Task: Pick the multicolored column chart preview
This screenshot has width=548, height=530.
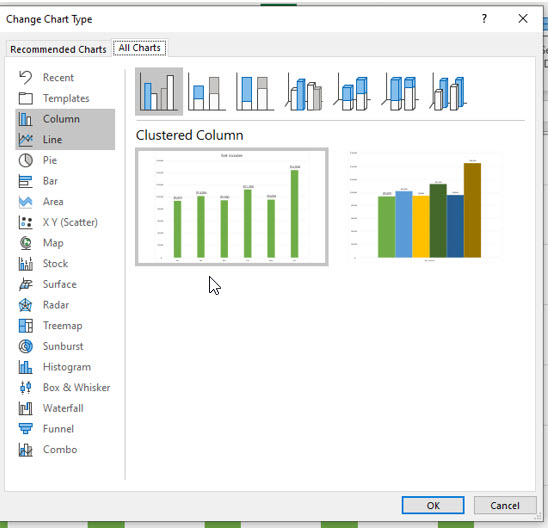Action: [x=425, y=207]
